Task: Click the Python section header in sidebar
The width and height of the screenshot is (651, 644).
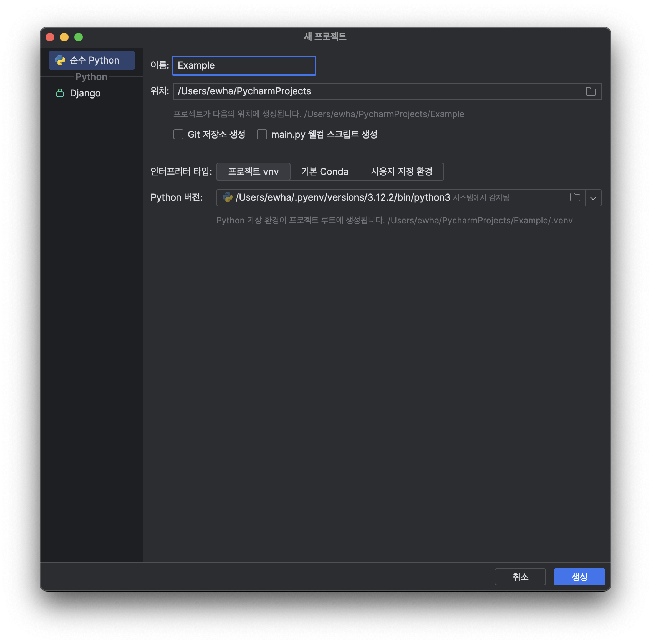Action: coord(91,77)
